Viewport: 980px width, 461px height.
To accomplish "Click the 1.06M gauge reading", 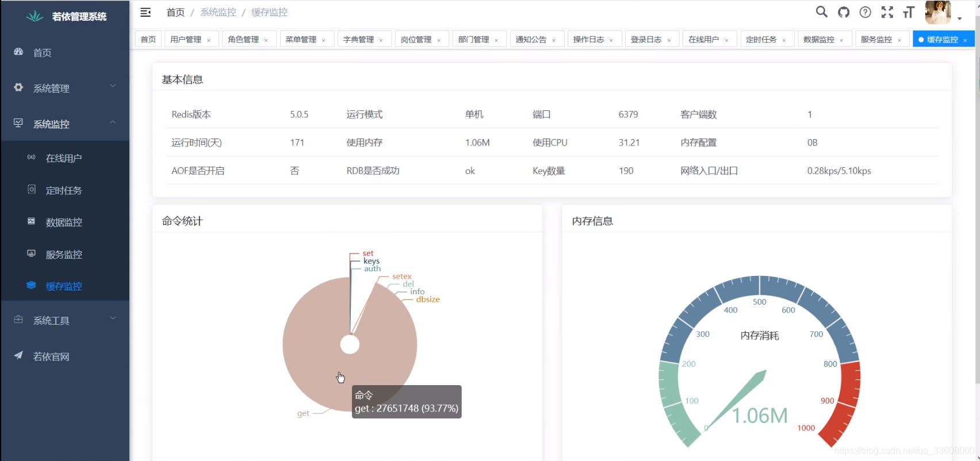I will (760, 415).
